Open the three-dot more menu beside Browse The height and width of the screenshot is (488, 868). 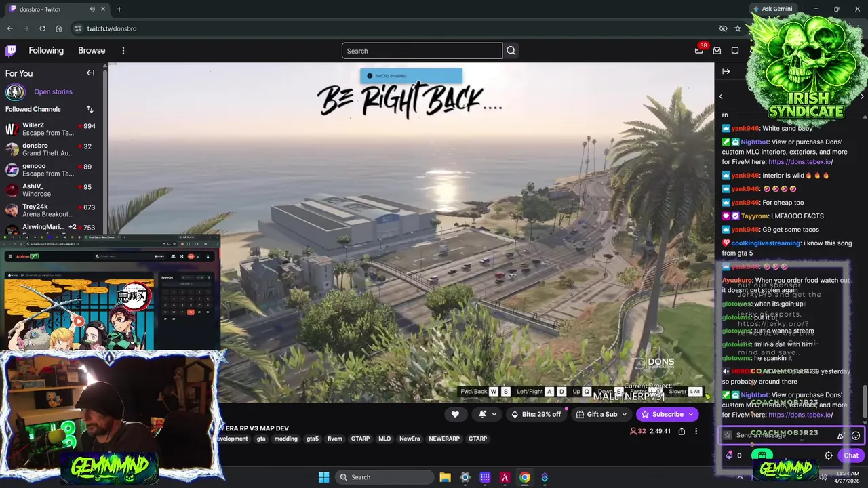tap(123, 51)
